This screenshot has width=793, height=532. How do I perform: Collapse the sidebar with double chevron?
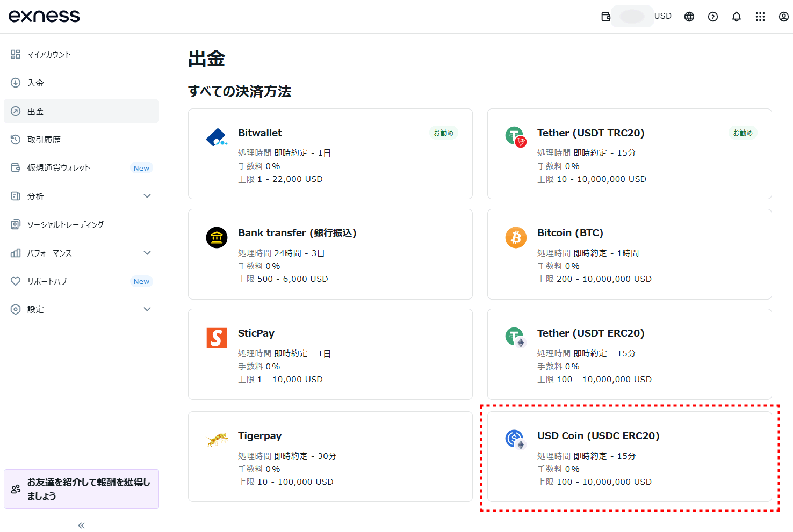(x=81, y=526)
